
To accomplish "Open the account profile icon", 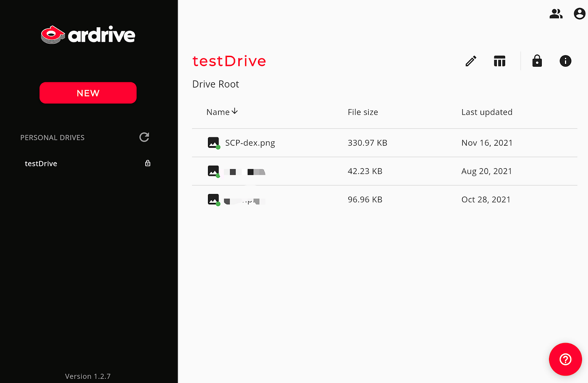I will (x=580, y=14).
